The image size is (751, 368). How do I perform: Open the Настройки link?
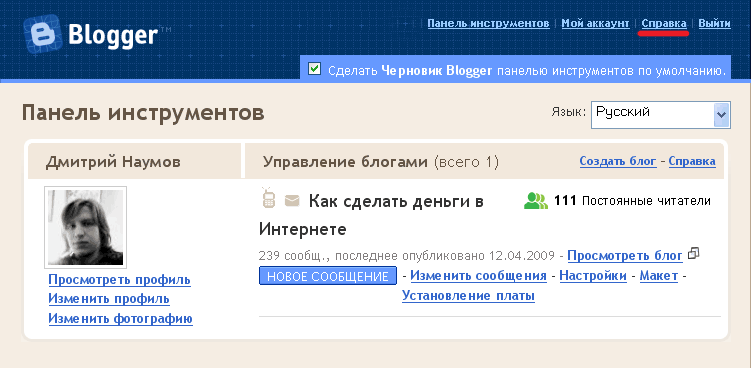[593, 276]
